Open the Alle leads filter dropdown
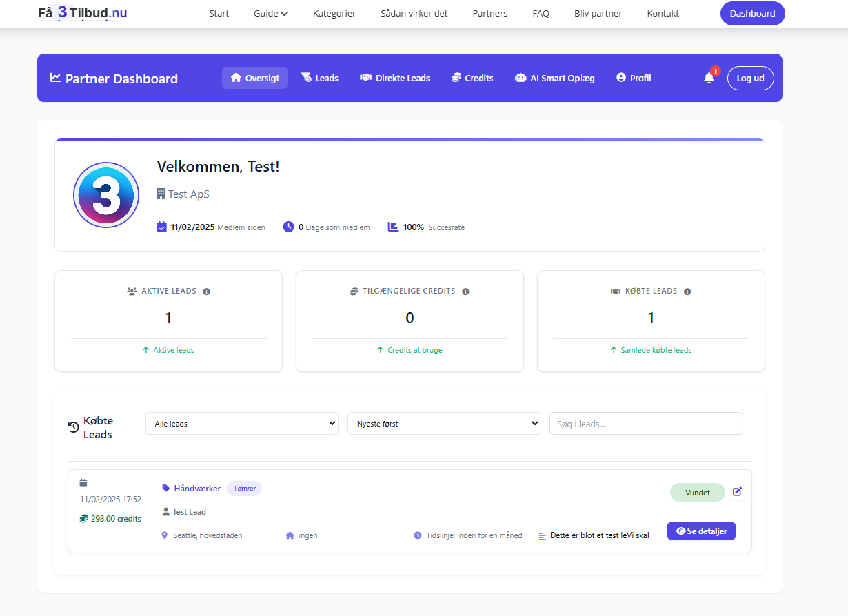848x616 pixels. pos(242,424)
